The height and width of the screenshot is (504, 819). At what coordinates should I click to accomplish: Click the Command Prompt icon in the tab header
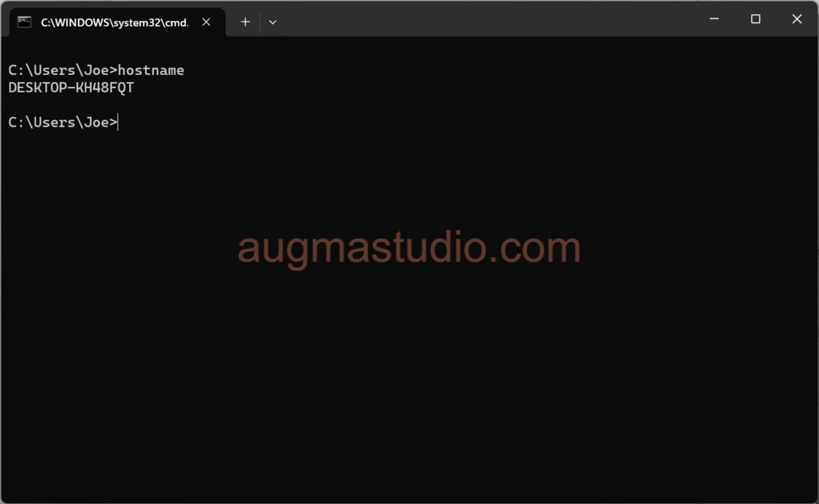tap(24, 22)
